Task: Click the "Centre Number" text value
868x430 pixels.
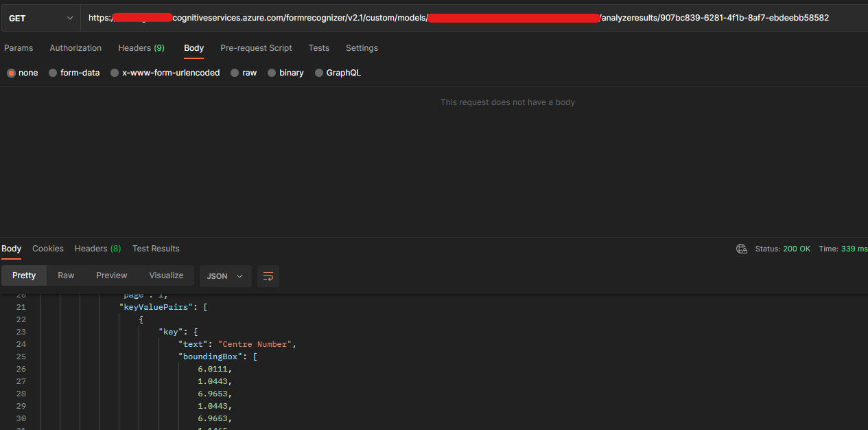Action: (255, 344)
